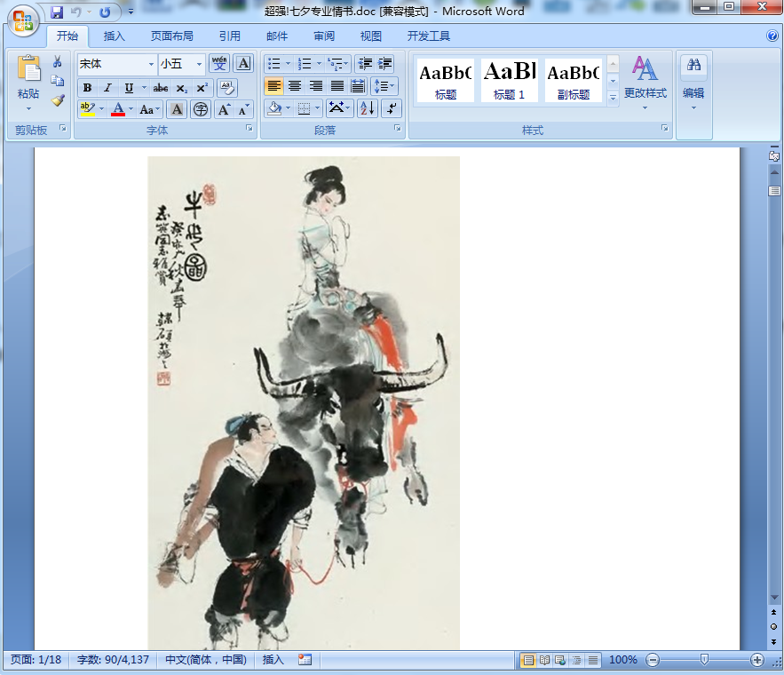This screenshot has width=784, height=675.
Task: Switch to Print Layout view in status bar
Action: (528, 660)
